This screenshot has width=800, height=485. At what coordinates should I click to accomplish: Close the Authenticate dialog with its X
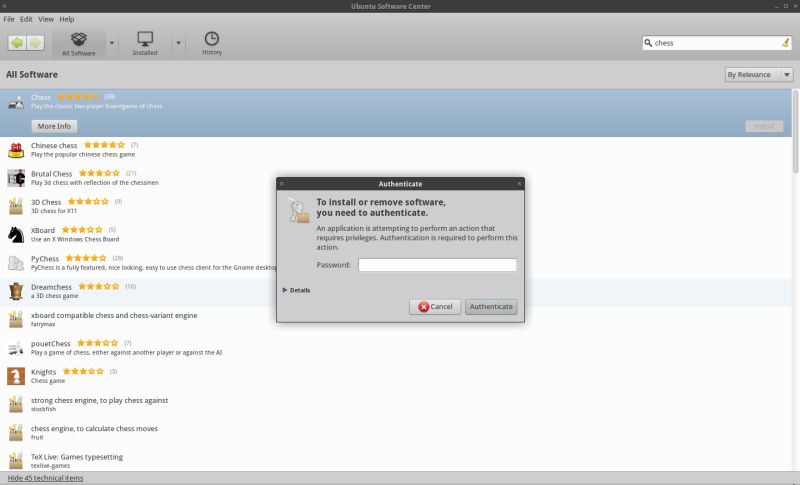tap(519, 184)
